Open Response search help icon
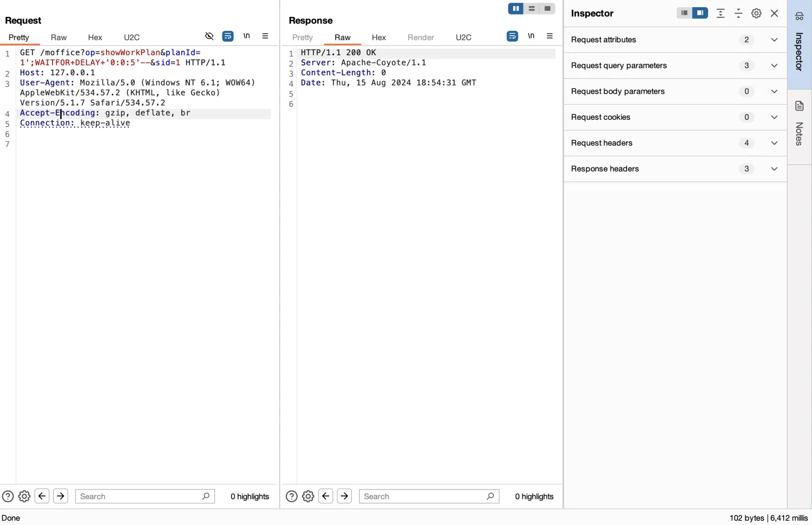 coord(291,496)
